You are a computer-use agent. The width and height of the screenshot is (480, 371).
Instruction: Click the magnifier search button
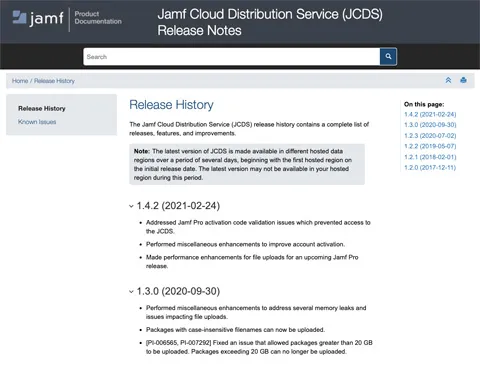pos(388,57)
